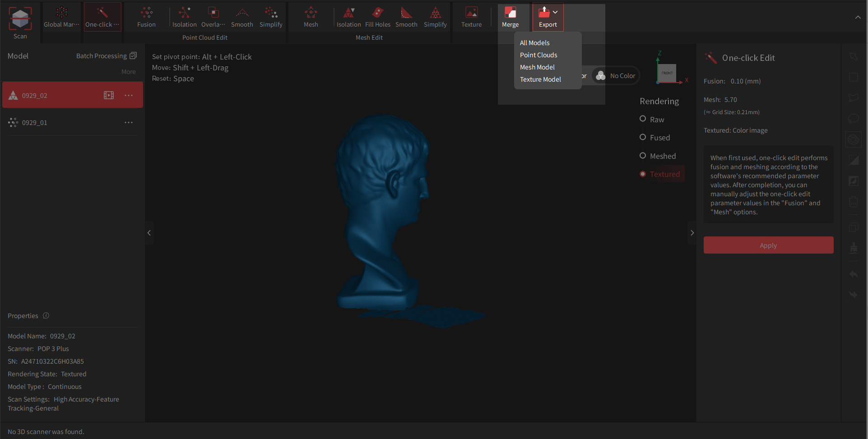
Task: Collapse the left Model panel
Action: 149,233
